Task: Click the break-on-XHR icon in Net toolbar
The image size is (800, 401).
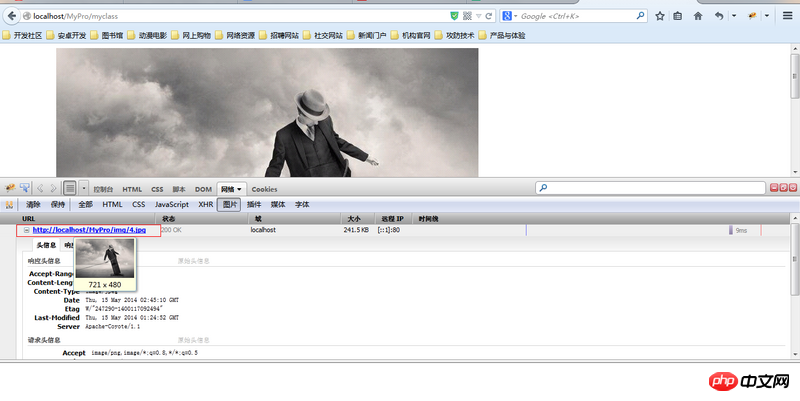Action: pos(9,205)
